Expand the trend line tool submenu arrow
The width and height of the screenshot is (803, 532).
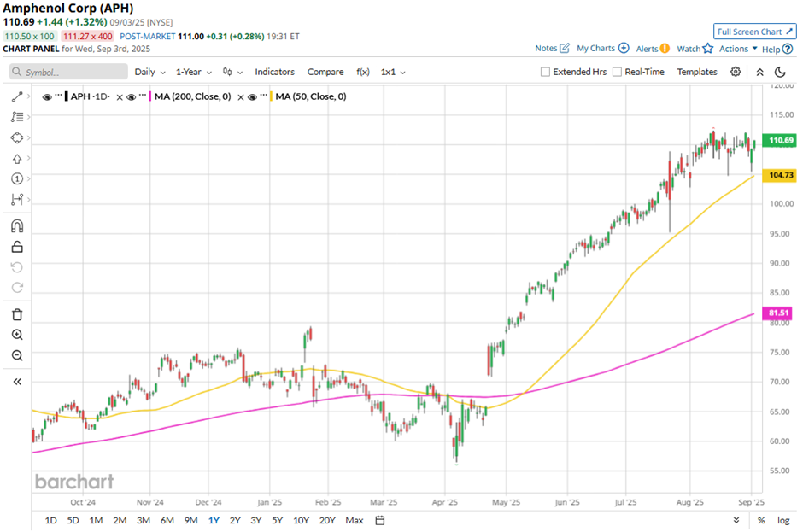click(x=29, y=96)
